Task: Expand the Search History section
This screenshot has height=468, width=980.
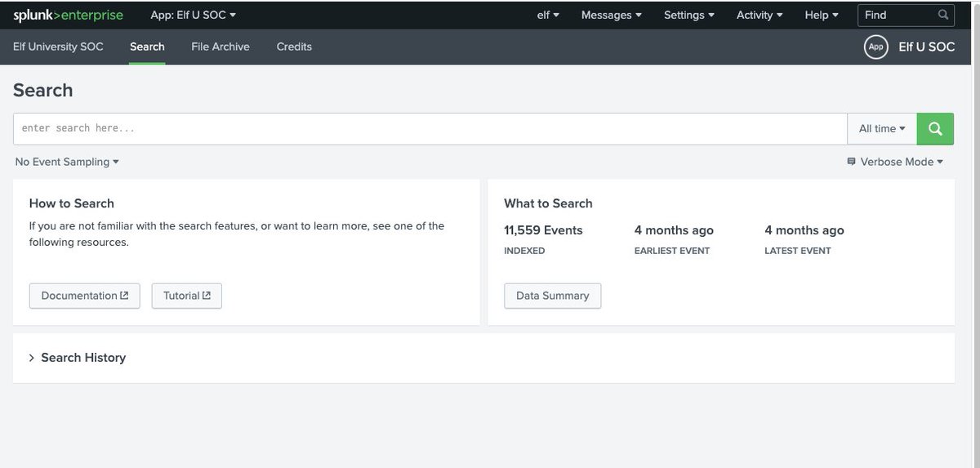Action: pyautogui.click(x=78, y=358)
